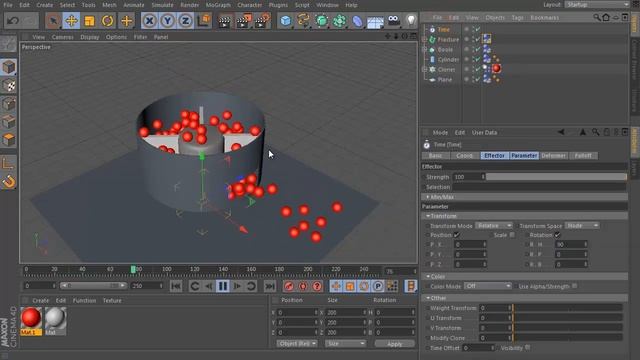Open the Color Mode dropdown

488,286
